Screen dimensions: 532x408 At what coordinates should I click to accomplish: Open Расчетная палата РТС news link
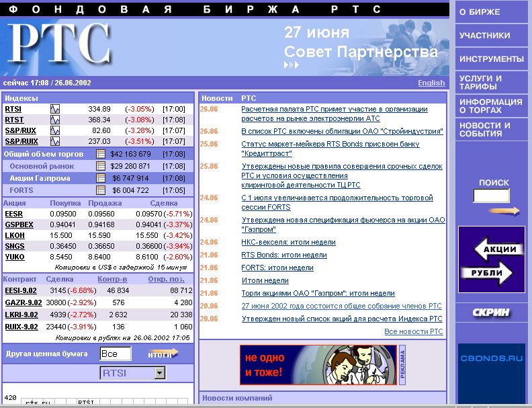(335, 114)
